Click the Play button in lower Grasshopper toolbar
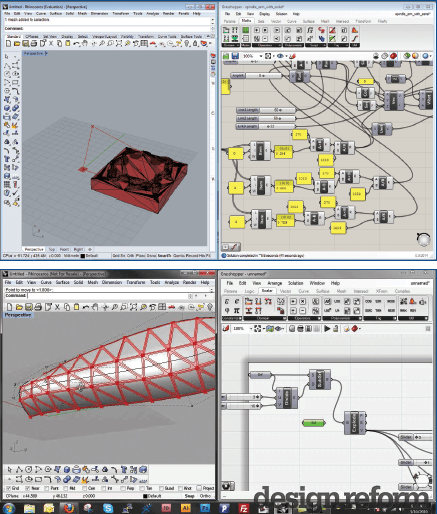Image resolution: width=437 pixels, height=514 pixels. pyautogui.click(x=327, y=329)
